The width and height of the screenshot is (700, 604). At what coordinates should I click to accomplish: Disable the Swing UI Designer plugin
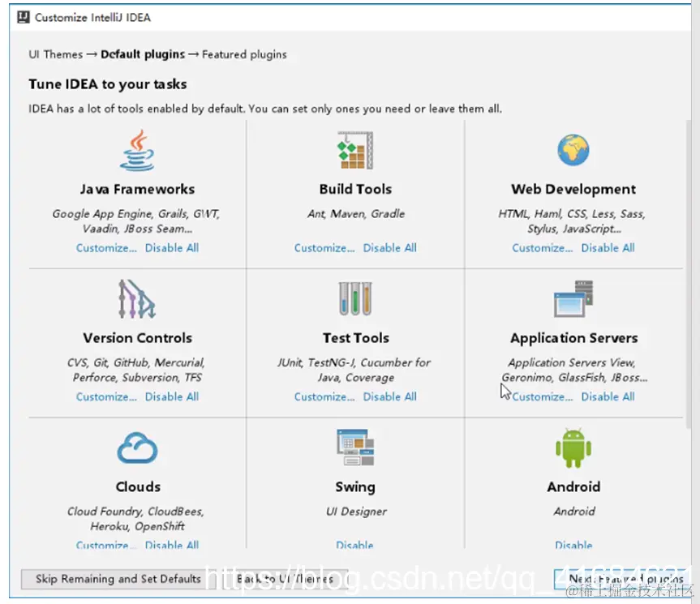tap(354, 545)
